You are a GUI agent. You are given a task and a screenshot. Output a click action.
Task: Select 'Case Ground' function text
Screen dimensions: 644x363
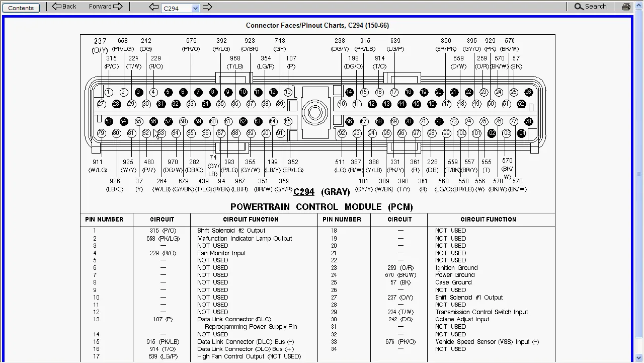453,282
